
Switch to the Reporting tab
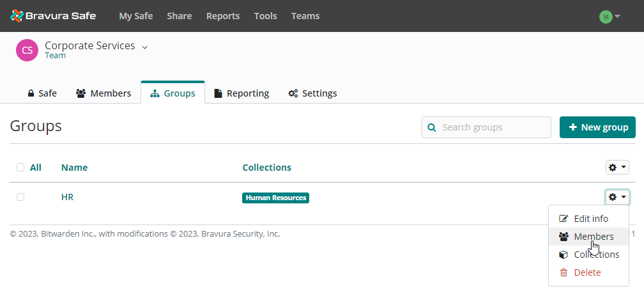pos(241,93)
